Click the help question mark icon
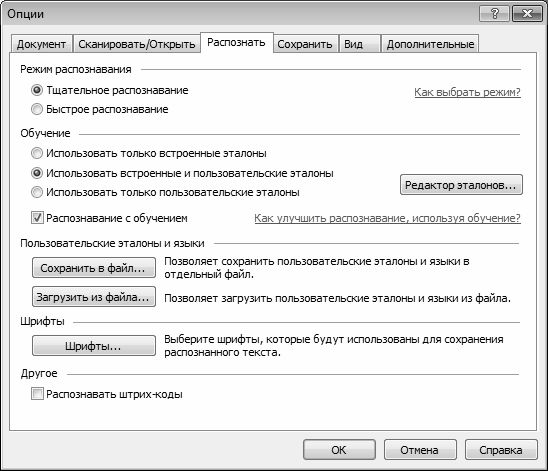This screenshot has height=471, width=548. [x=494, y=14]
